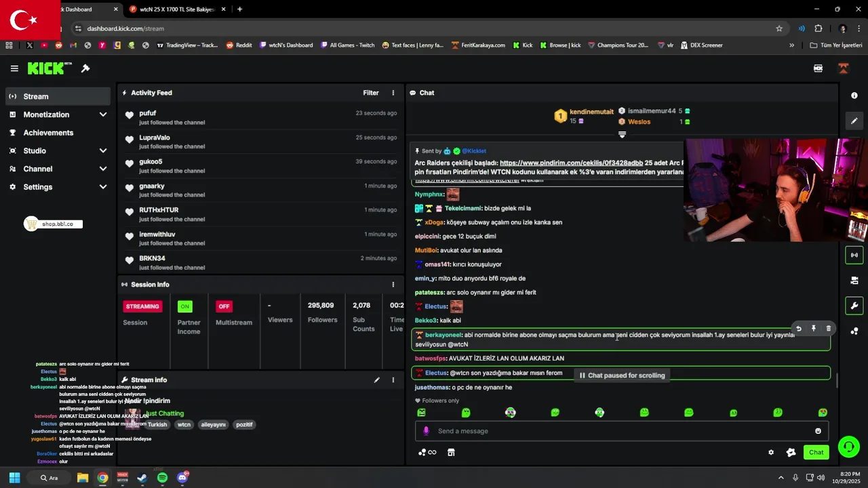The width and height of the screenshot is (868, 488).
Task: Open the top bar MOD icon
Action: [818, 68]
